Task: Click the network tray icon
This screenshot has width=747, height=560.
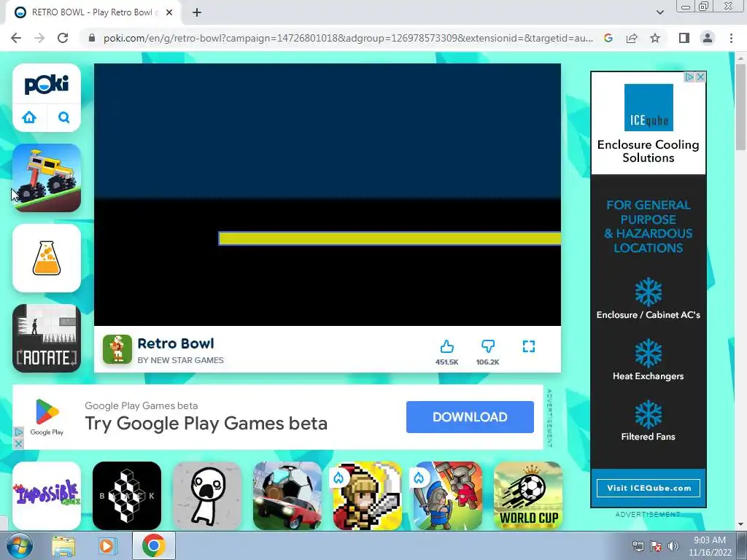Action: 638,546
